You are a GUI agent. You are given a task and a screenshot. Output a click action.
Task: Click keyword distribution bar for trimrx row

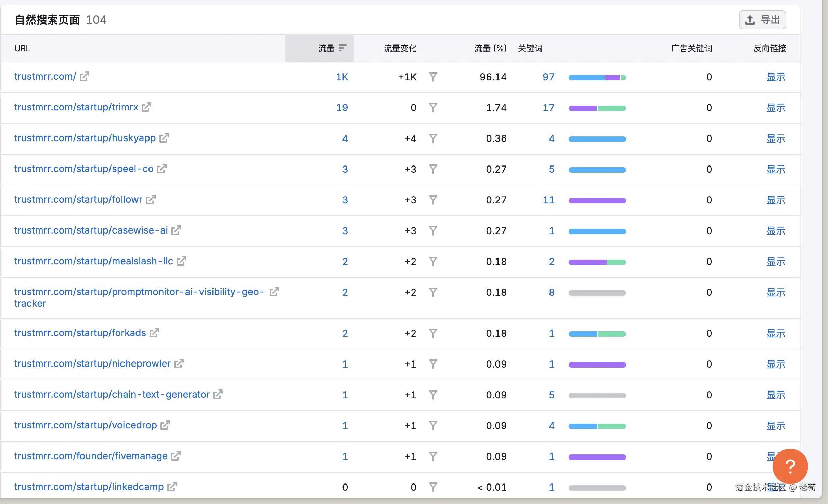click(597, 108)
